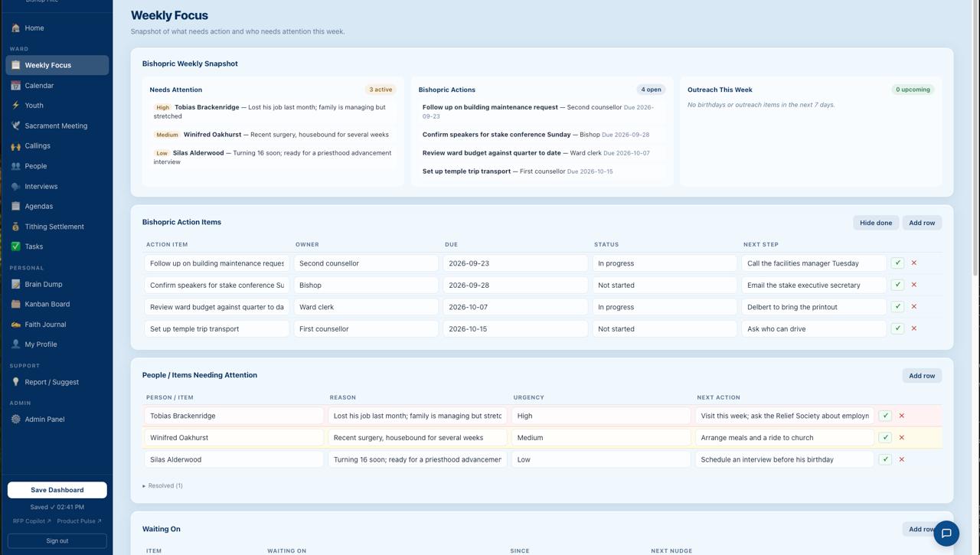Mark ward budget review item as done
The width and height of the screenshot is (980, 555).
(897, 307)
